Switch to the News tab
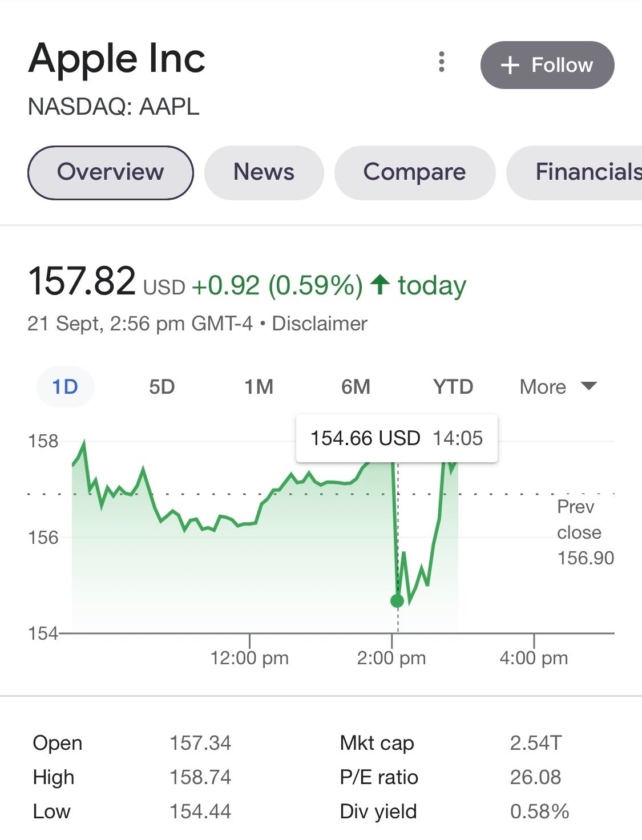The width and height of the screenshot is (642, 840). (264, 172)
